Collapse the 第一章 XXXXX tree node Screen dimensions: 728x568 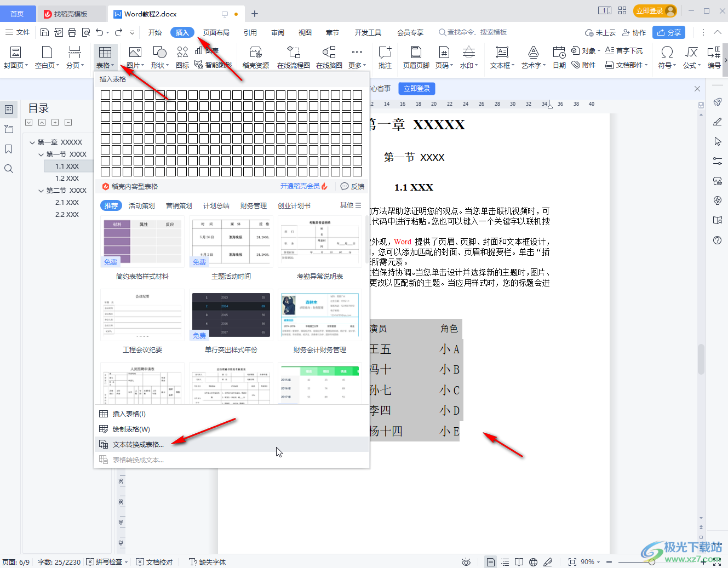[32, 142]
